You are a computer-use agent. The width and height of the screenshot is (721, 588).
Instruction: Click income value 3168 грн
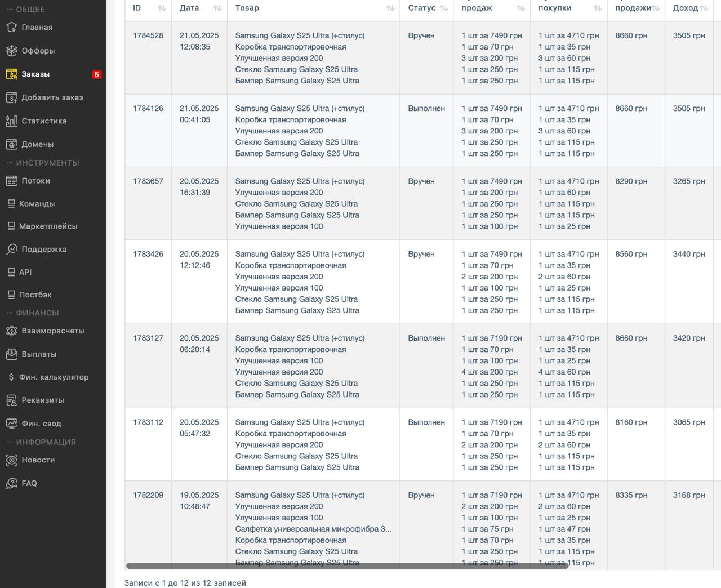[x=689, y=495]
